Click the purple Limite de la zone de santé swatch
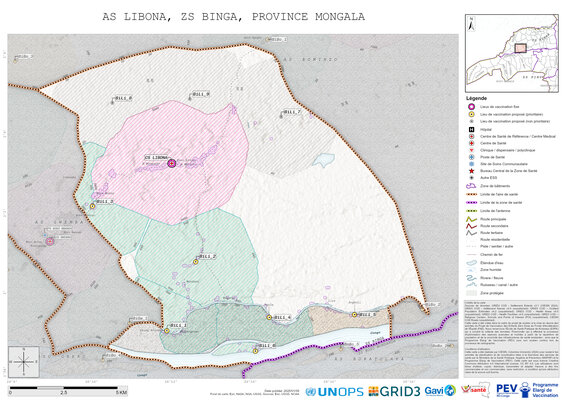The height and width of the screenshot is (400, 566). coord(471,203)
